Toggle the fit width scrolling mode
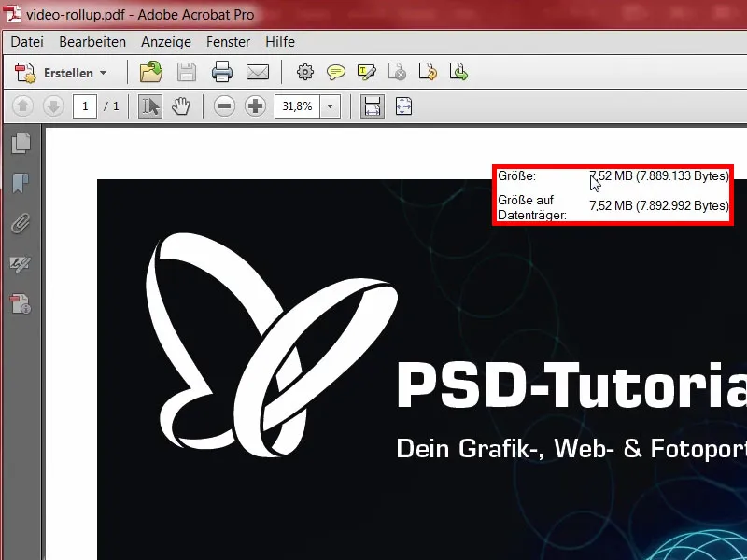The height and width of the screenshot is (560, 747). (372, 106)
